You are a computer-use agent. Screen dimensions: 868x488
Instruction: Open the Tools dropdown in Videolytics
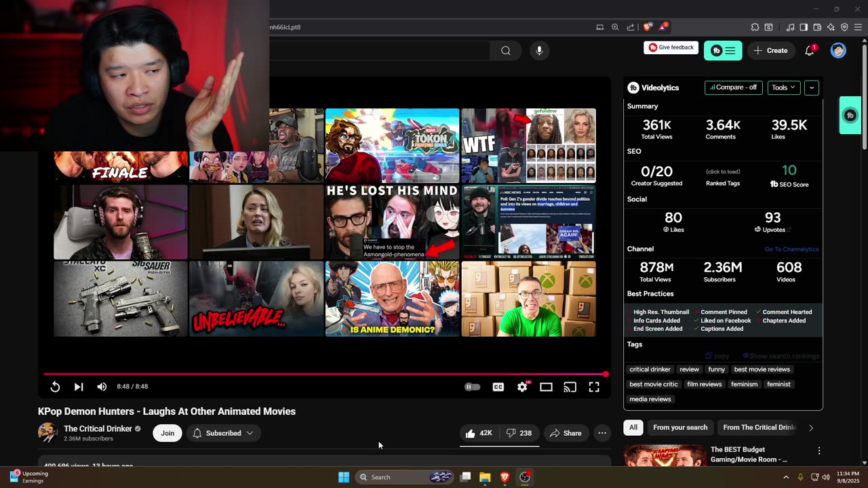pyautogui.click(x=783, y=87)
